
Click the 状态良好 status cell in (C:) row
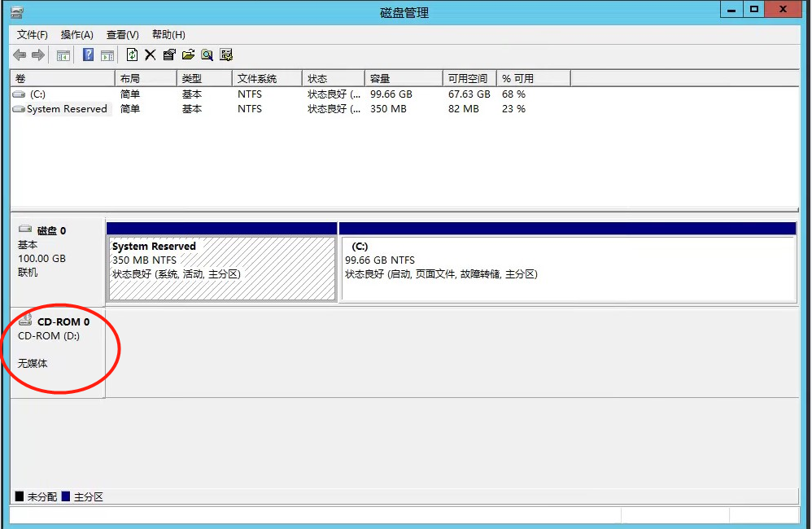coord(334,94)
